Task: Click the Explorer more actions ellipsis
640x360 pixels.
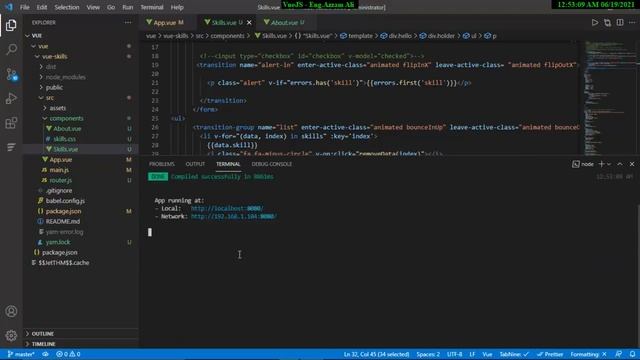Action: pyautogui.click(x=128, y=22)
